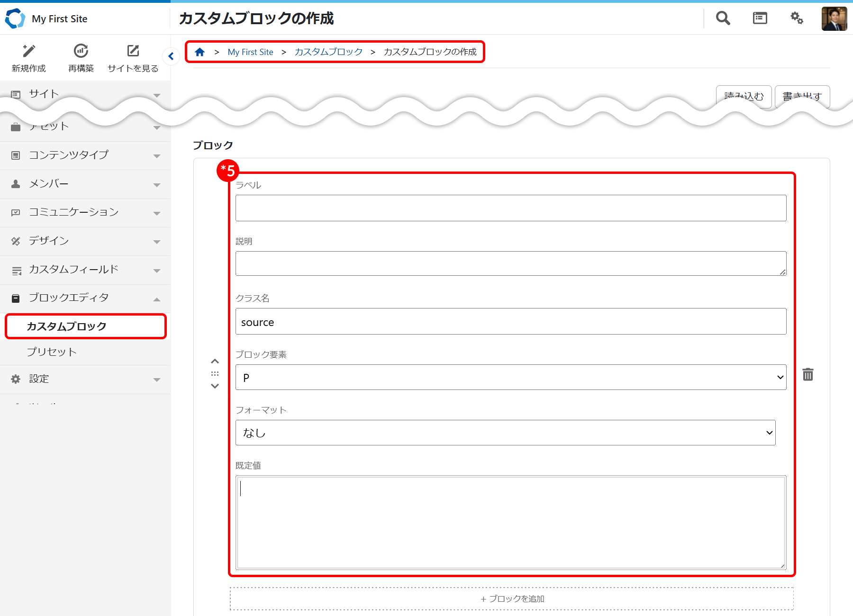Click the 再構築 rebuild icon

pos(81,51)
